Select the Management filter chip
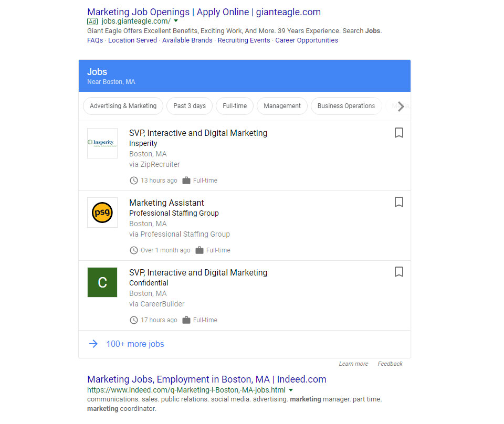This screenshot has height=424, width=504. pos(282,106)
